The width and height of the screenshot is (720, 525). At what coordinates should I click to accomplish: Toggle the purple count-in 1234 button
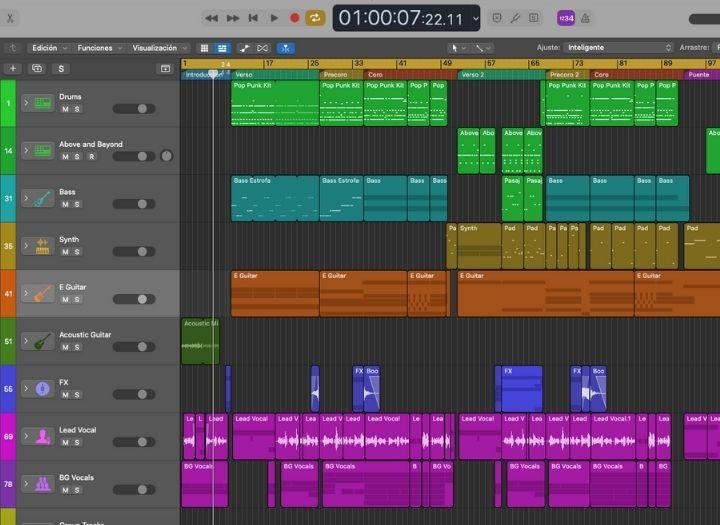[x=566, y=18]
